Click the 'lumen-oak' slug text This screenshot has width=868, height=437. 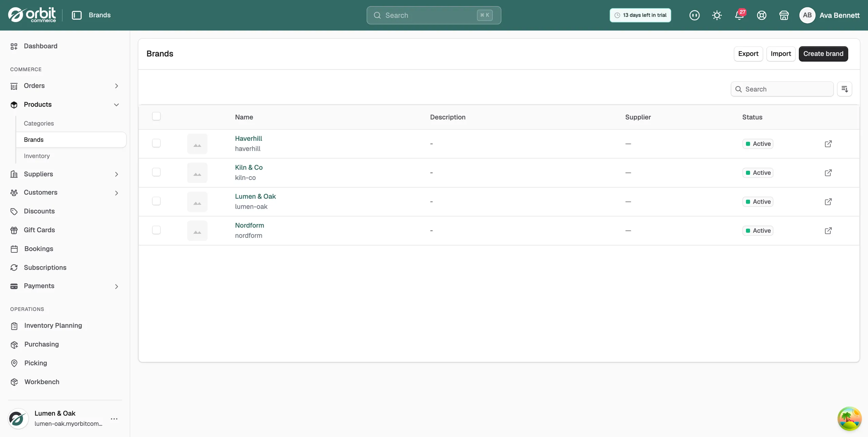pos(251,207)
